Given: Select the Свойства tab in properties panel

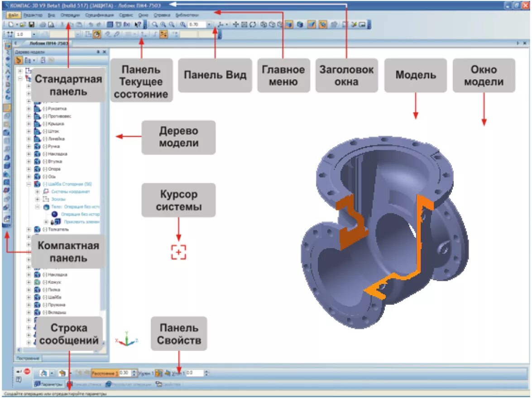Looking at the screenshot, I should (x=168, y=384).
